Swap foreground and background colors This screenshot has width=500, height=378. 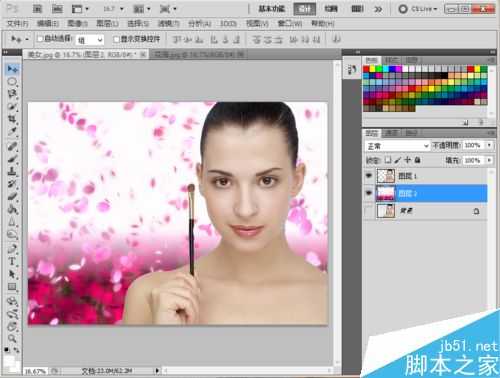pos(16,350)
